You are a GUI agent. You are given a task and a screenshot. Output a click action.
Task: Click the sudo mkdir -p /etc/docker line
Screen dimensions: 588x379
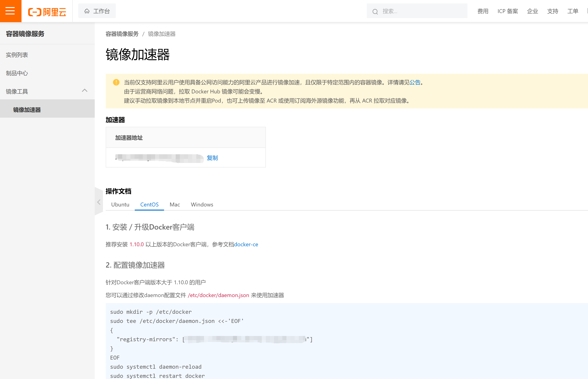(x=151, y=312)
